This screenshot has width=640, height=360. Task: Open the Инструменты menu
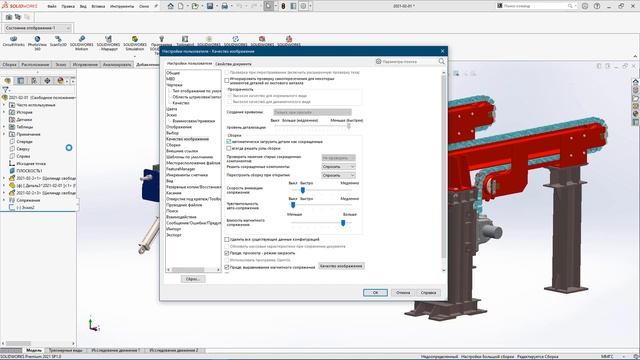coord(122,7)
